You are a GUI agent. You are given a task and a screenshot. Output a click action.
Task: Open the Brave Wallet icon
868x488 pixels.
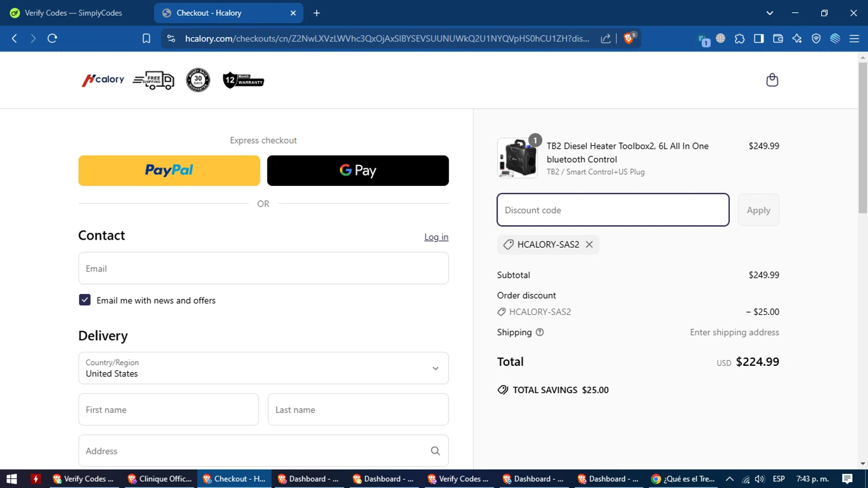click(778, 38)
